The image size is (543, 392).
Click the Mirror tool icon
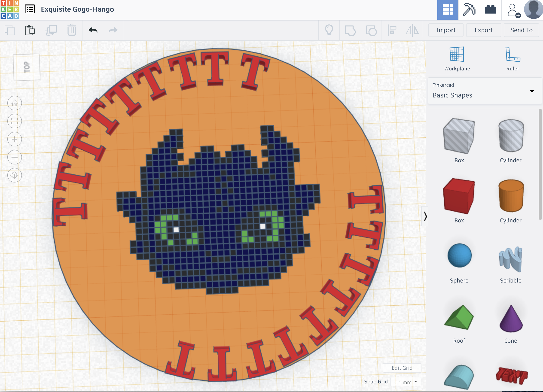tap(412, 30)
